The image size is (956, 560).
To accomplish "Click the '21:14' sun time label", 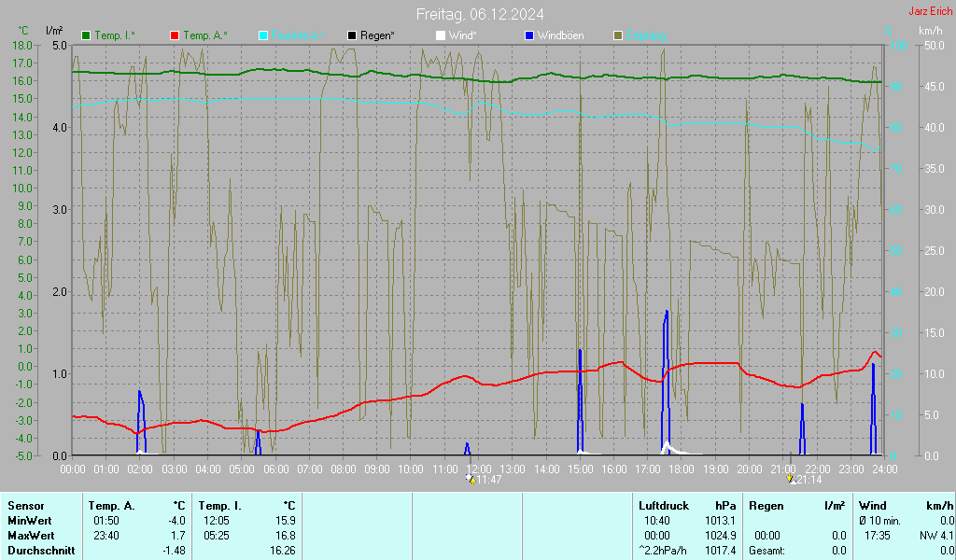I will 809,480.
